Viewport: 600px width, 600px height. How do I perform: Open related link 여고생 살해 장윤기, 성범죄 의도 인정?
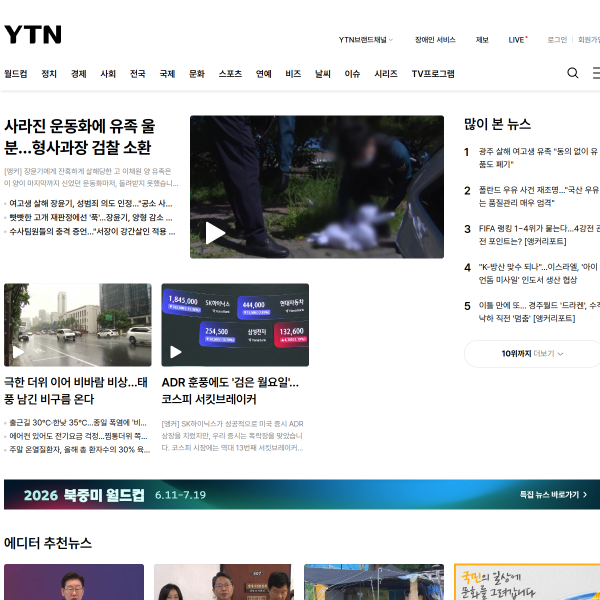[91, 203]
